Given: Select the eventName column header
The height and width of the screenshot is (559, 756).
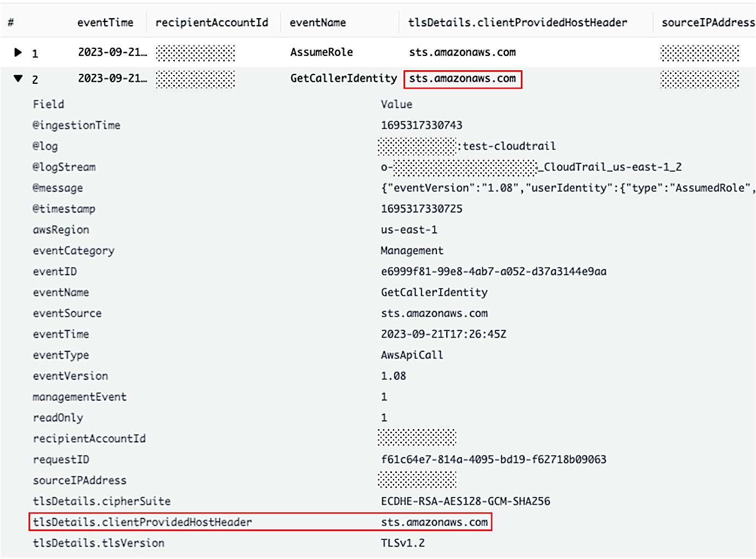Looking at the screenshot, I should point(318,22).
